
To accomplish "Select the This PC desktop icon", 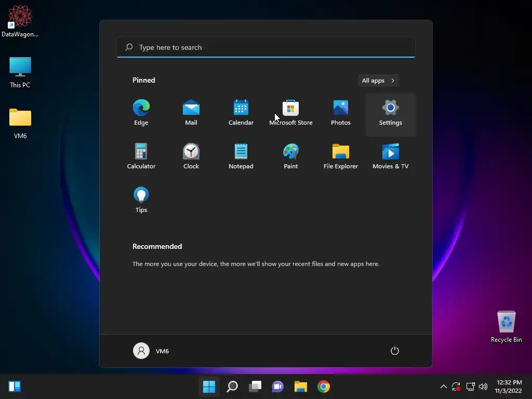I will pos(20,72).
